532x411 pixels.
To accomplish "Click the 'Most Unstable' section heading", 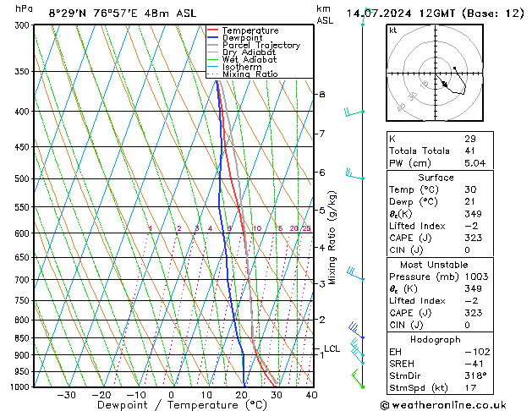I will click(x=434, y=265).
